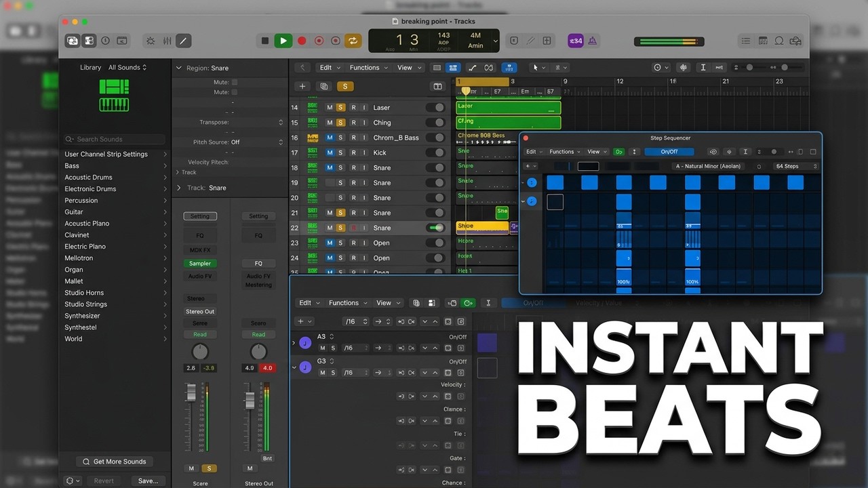Collapse the Region: Snare disclosure triangle

click(179, 68)
